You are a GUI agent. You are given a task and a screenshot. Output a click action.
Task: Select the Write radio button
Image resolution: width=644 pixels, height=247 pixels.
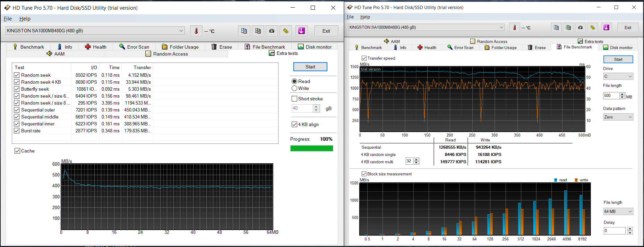(294, 88)
